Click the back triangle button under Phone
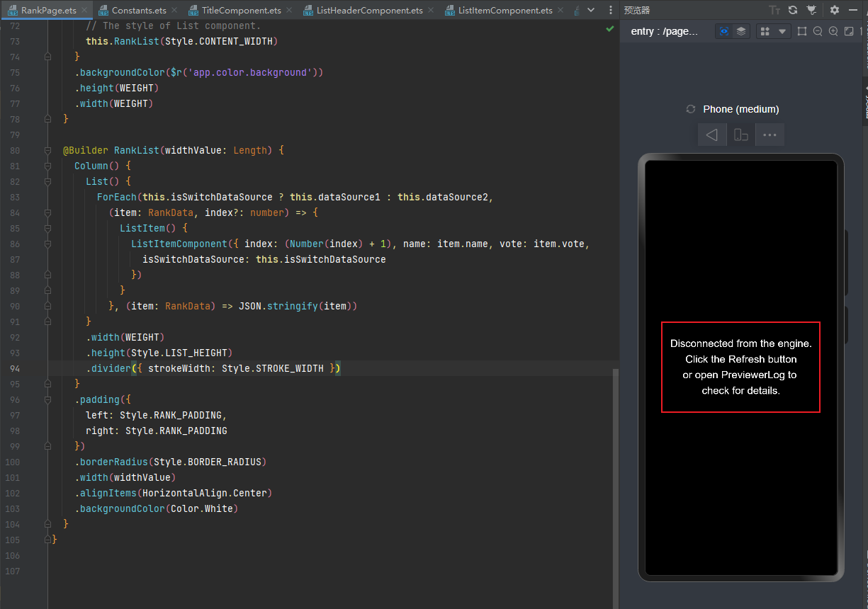Screen dimensions: 868x609 click(712, 135)
